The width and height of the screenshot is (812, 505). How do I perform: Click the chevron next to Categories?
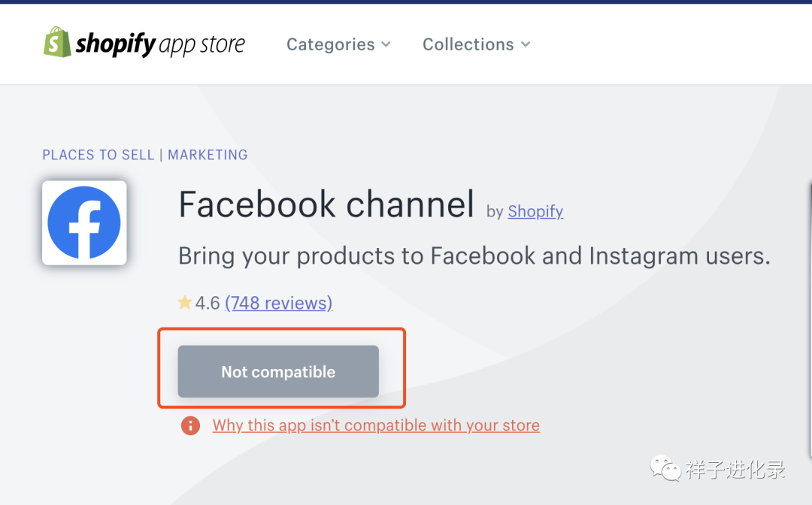point(386,44)
